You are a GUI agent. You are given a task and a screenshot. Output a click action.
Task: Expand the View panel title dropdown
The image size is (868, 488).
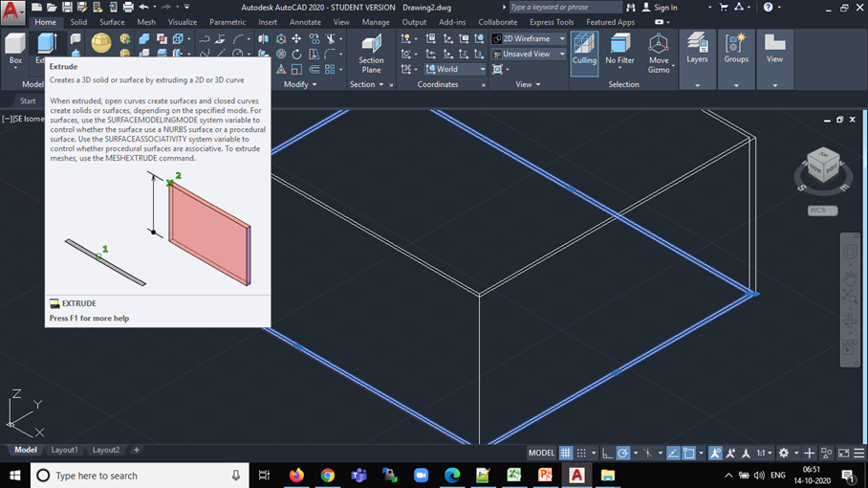click(528, 84)
